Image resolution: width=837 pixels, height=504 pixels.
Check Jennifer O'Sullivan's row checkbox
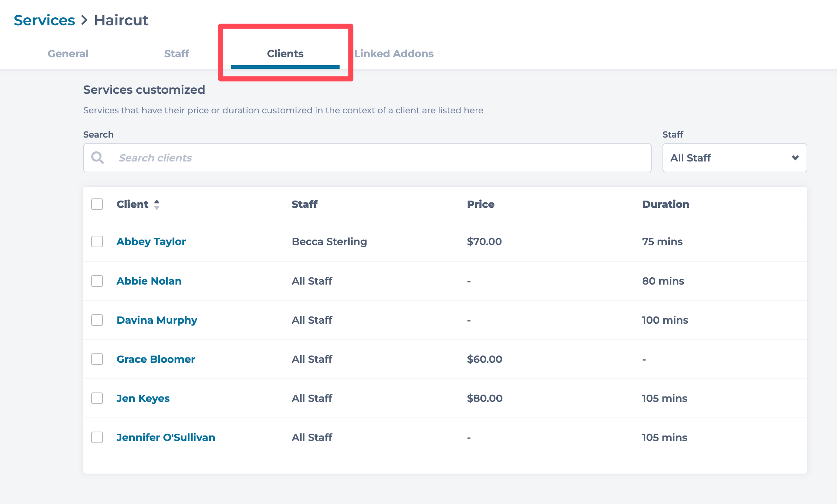pyautogui.click(x=97, y=437)
